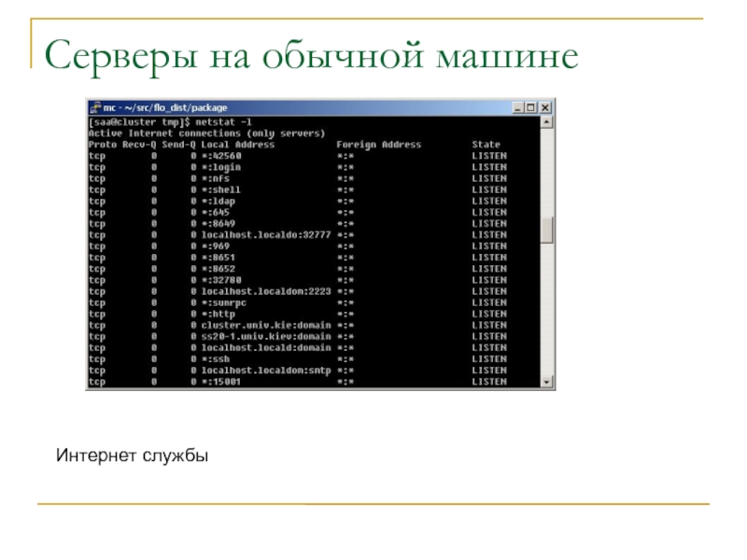Click the '*:sunrpc' local address entry
The width and height of the screenshot is (747, 560).
224,302
